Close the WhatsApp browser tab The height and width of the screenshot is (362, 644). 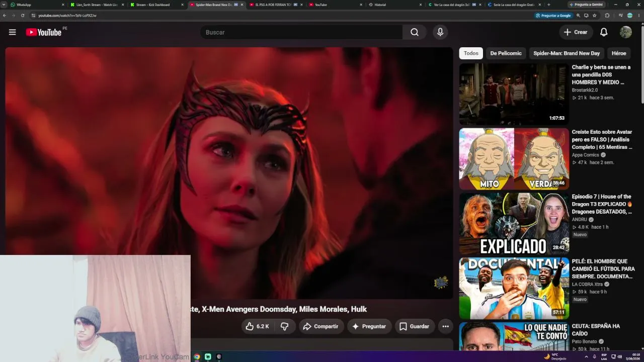63,5
